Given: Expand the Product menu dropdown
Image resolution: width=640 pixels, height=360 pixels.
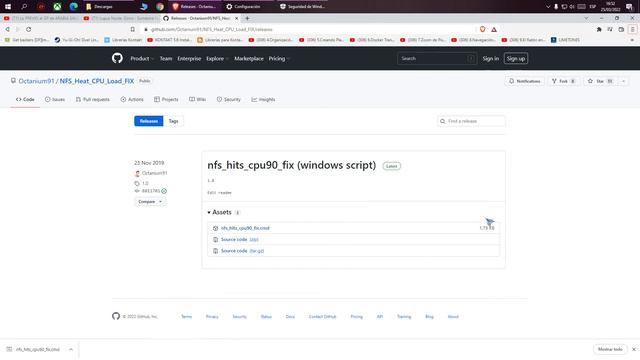Looking at the screenshot, I should pos(142,58).
